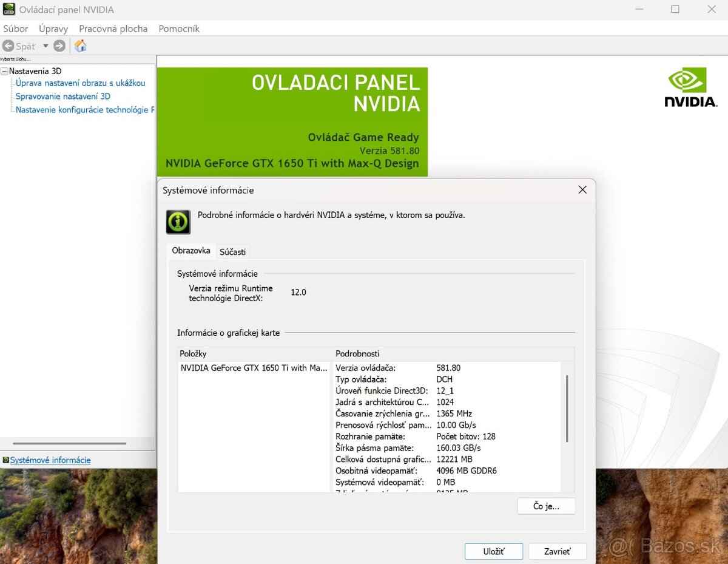Screen dimensions: 728x564
Task: Select Spravovanie nastavení 3D in tree
Action: (x=63, y=96)
